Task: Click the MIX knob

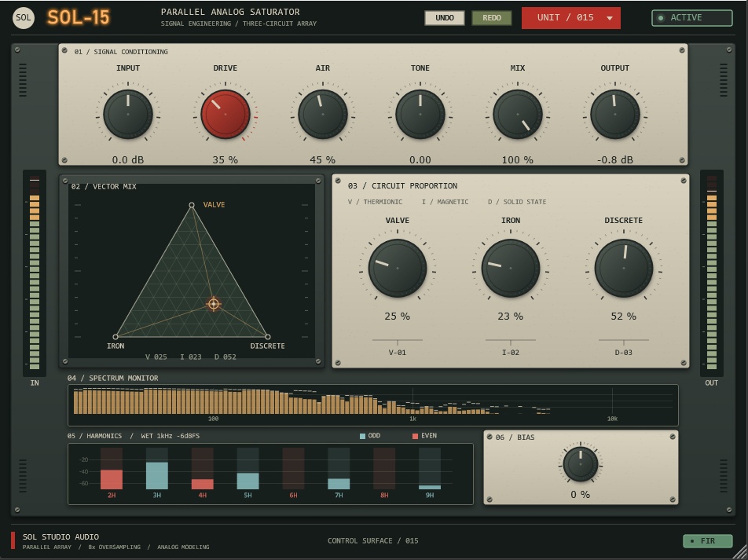Action: pos(518,115)
